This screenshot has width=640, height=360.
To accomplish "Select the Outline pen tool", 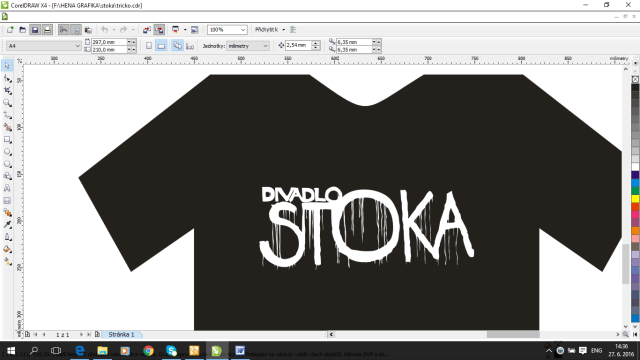I will pos(7,237).
